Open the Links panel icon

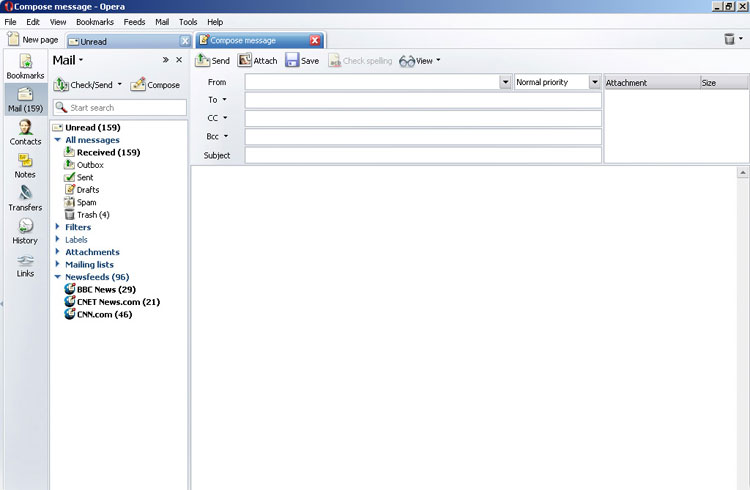coord(25,261)
